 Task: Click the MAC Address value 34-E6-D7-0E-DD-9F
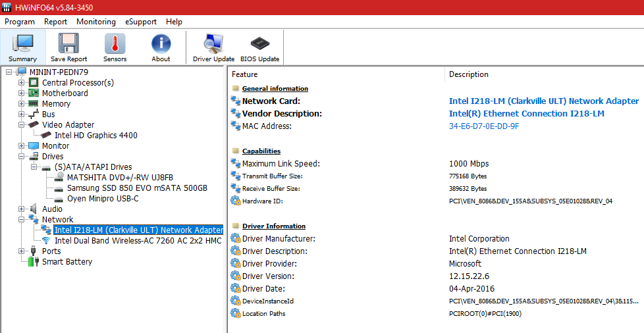tap(484, 126)
